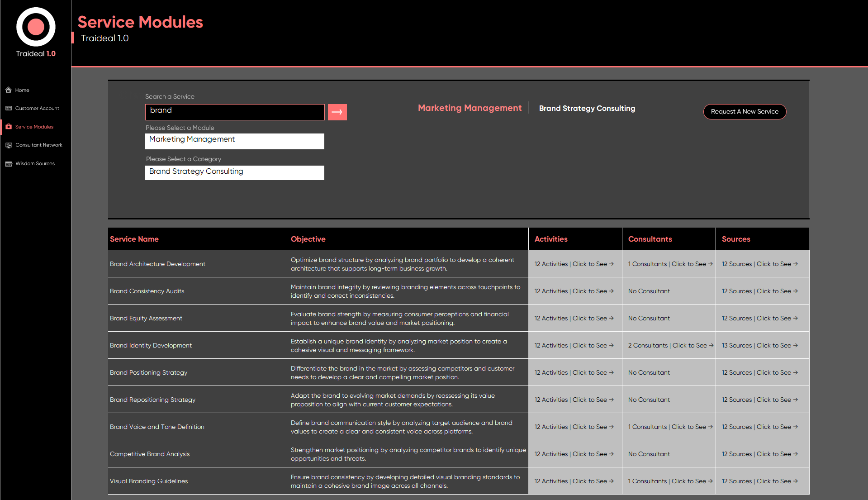Click Request A New Service button

point(745,112)
